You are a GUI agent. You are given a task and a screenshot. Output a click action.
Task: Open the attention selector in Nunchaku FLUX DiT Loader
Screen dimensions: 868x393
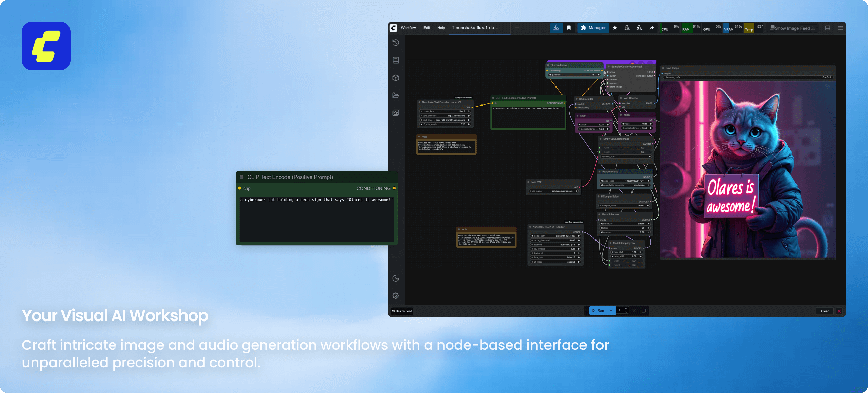(x=555, y=245)
